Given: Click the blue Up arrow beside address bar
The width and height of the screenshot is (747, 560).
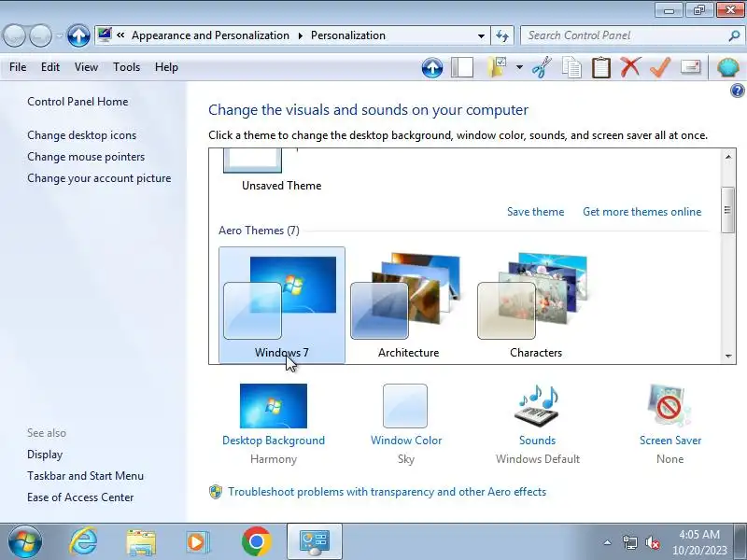Looking at the screenshot, I should click(x=78, y=35).
